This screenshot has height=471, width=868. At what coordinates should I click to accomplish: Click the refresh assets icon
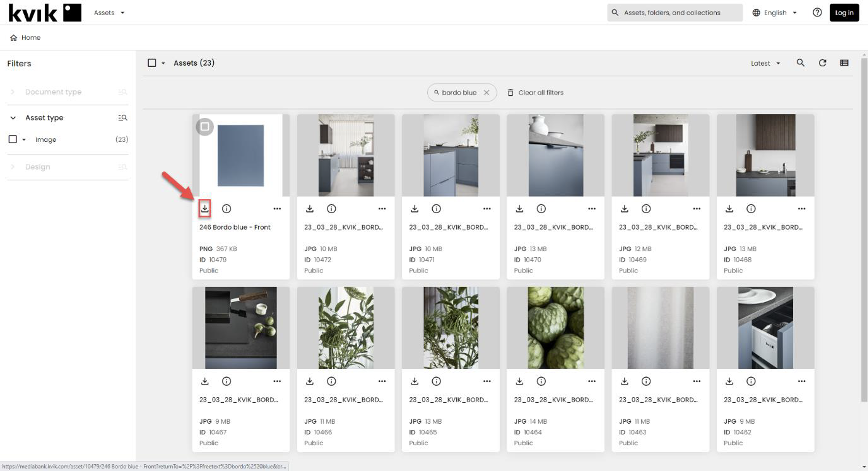[823, 63]
